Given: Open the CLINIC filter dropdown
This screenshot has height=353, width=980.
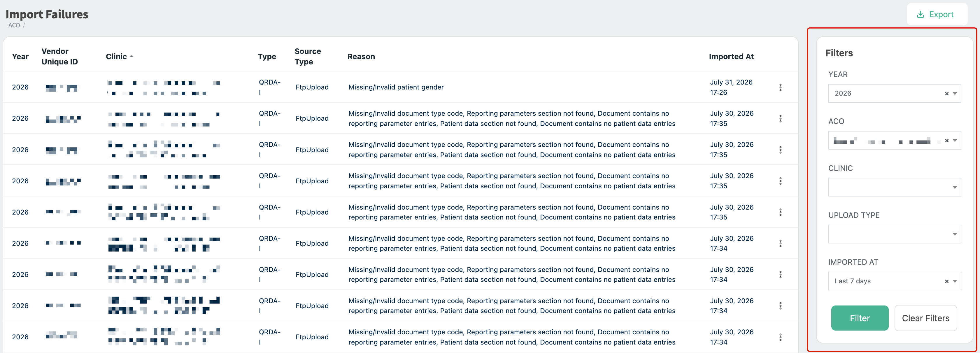Looking at the screenshot, I should click(x=894, y=187).
